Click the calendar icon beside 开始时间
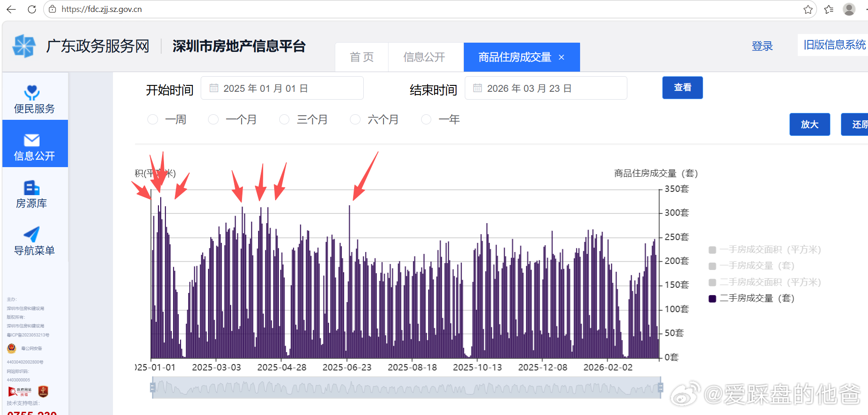Image resolution: width=868 pixels, height=415 pixels. tap(213, 88)
